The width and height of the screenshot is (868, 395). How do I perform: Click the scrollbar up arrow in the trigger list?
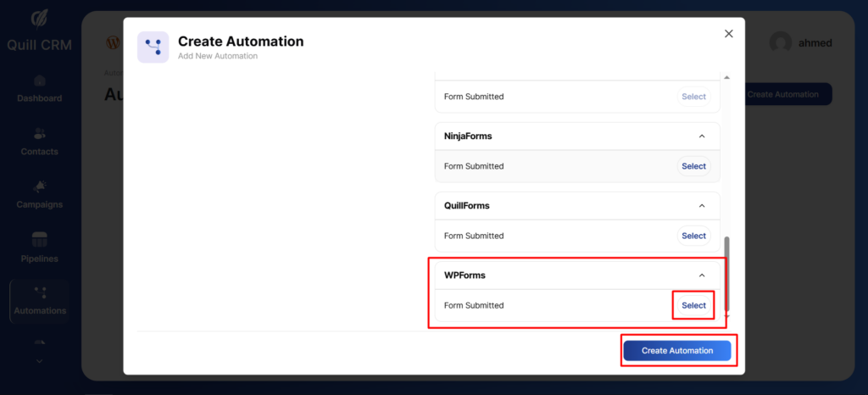726,78
